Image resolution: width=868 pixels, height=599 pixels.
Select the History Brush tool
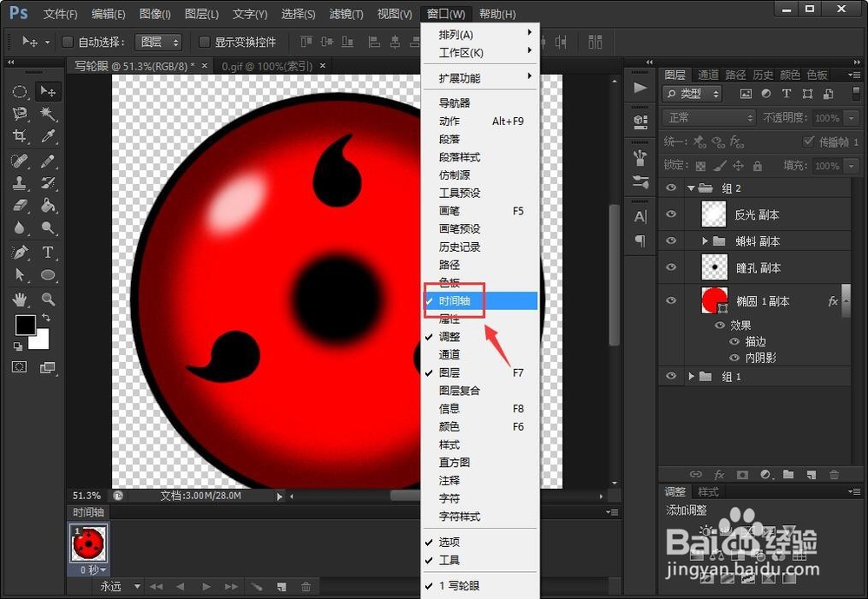click(48, 182)
